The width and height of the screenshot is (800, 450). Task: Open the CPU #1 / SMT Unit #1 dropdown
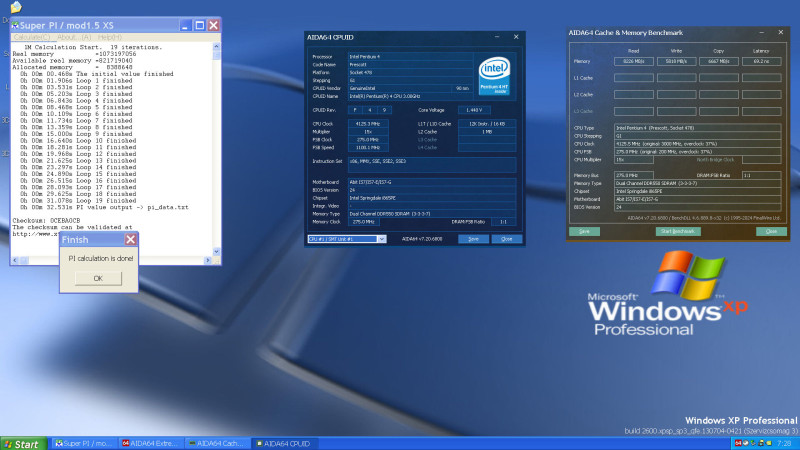click(382, 239)
